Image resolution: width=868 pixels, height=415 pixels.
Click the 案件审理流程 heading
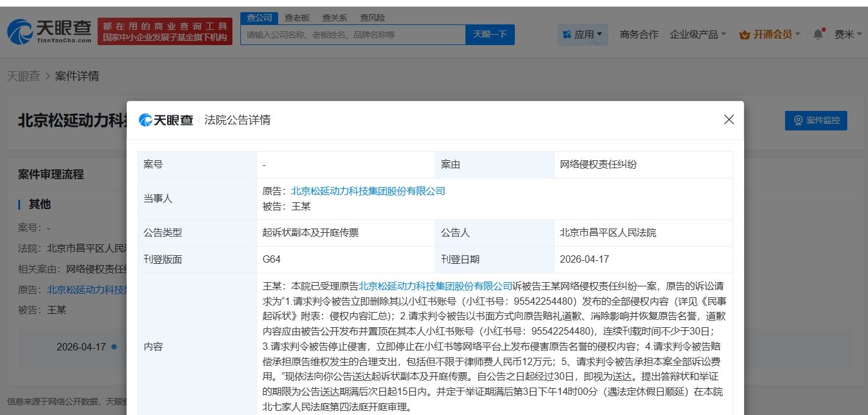[x=51, y=174]
